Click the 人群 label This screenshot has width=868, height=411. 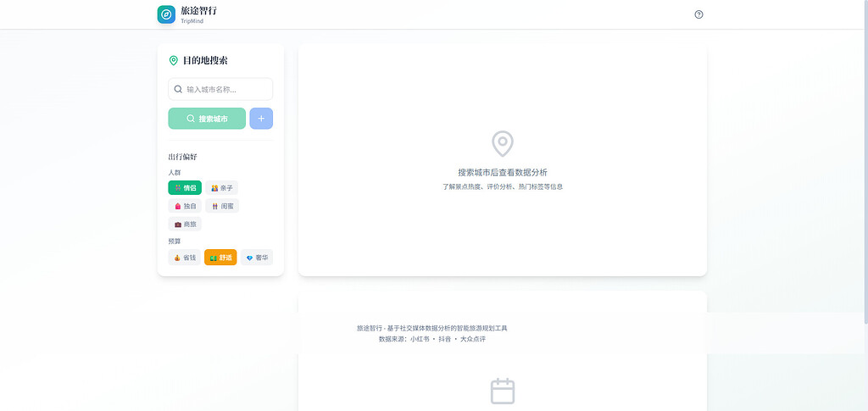175,173
